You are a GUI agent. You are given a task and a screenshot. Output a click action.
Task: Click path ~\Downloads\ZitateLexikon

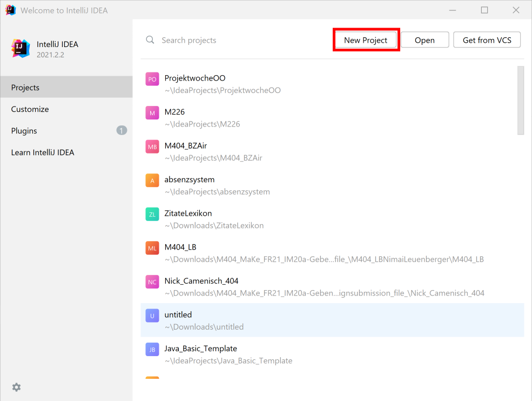coord(214,225)
